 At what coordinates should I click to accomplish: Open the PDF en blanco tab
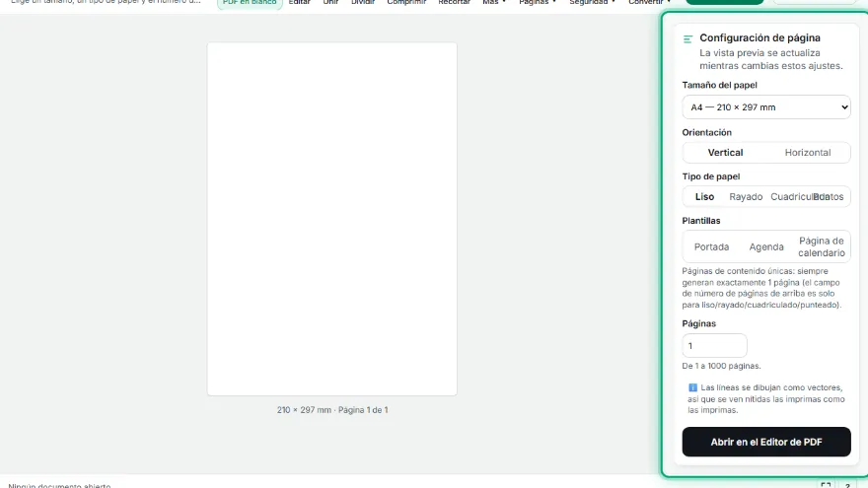click(250, 2)
